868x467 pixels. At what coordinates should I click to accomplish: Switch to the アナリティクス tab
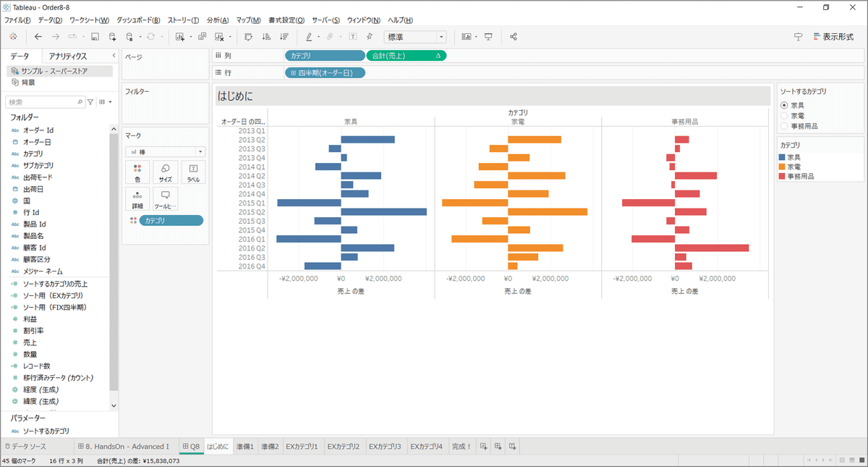(x=67, y=56)
